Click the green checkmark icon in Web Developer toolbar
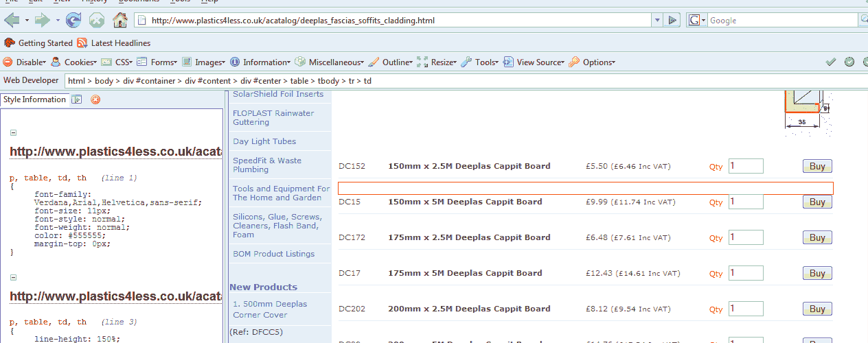 (x=831, y=62)
